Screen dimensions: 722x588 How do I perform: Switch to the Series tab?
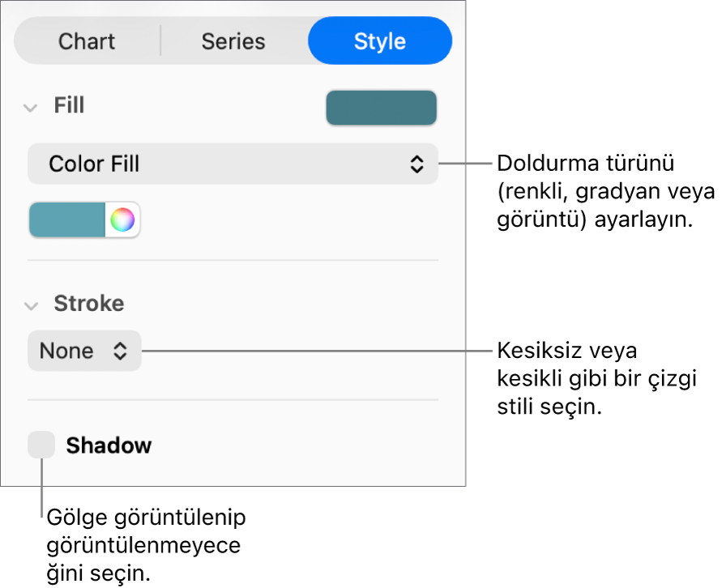[233, 41]
